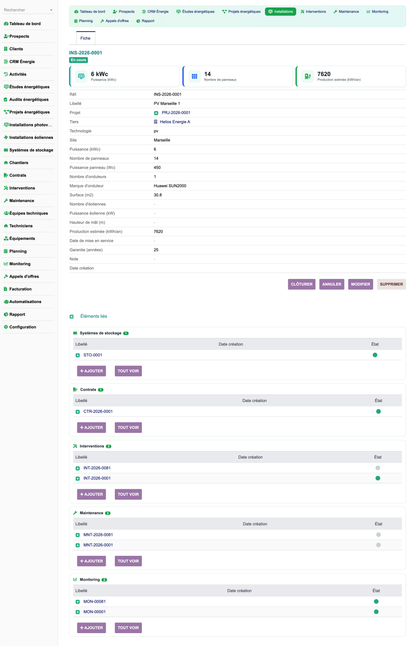The image size is (416, 651).
Task: Open contract CTR-2026-0001
Action: click(x=98, y=412)
